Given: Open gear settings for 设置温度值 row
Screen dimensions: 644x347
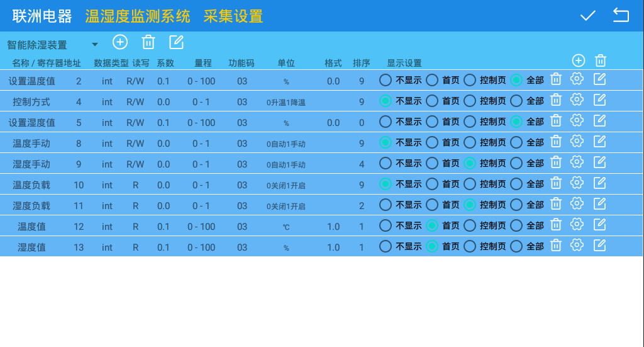Looking at the screenshot, I should point(577,79).
